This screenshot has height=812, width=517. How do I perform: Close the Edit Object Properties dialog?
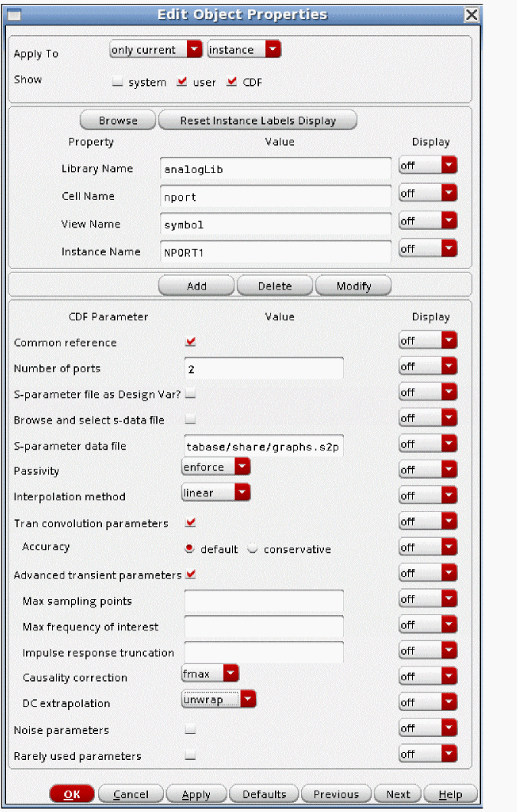tap(472, 15)
